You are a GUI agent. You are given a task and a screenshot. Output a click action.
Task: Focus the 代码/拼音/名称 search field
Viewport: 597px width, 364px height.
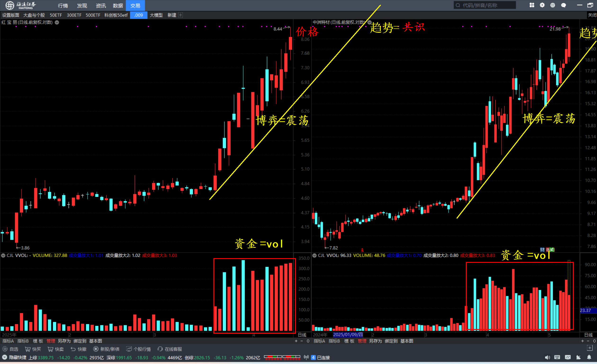(485, 5)
